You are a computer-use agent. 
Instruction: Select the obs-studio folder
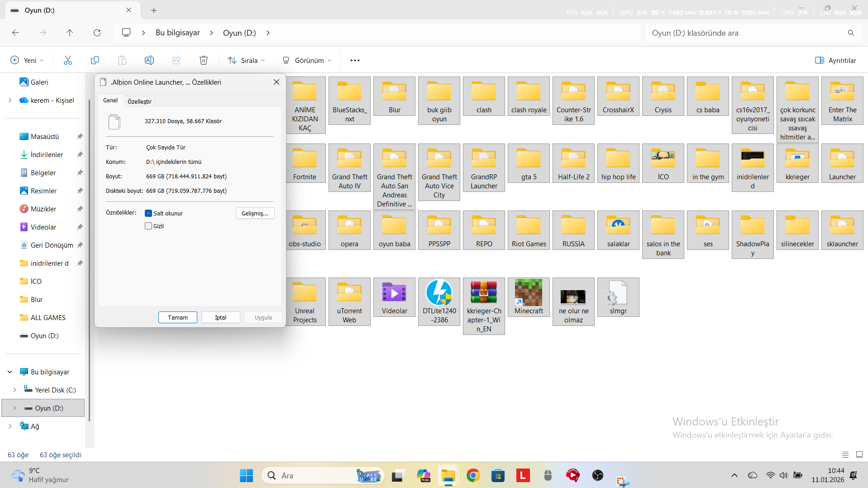tap(305, 230)
